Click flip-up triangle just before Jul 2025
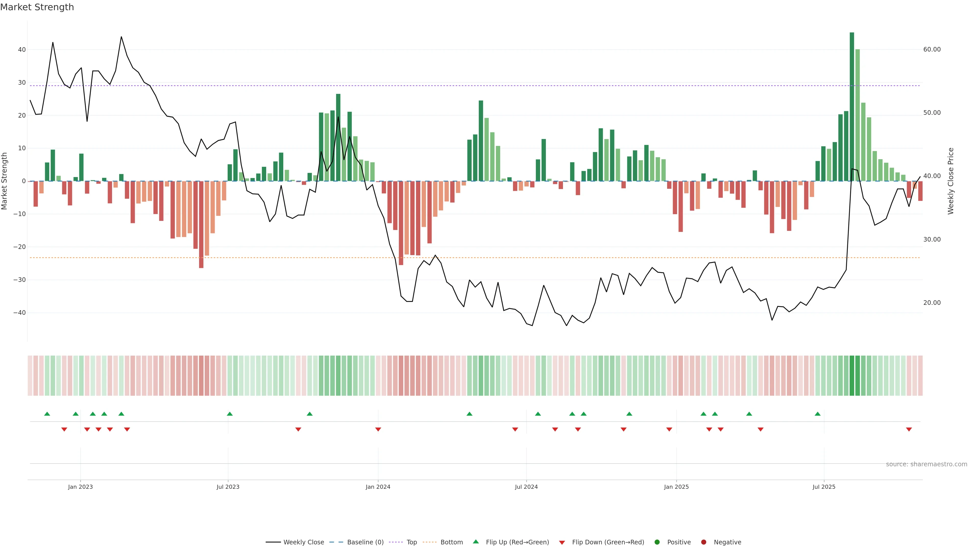This screenshot has height=551, width=980. tap(817, 414)
